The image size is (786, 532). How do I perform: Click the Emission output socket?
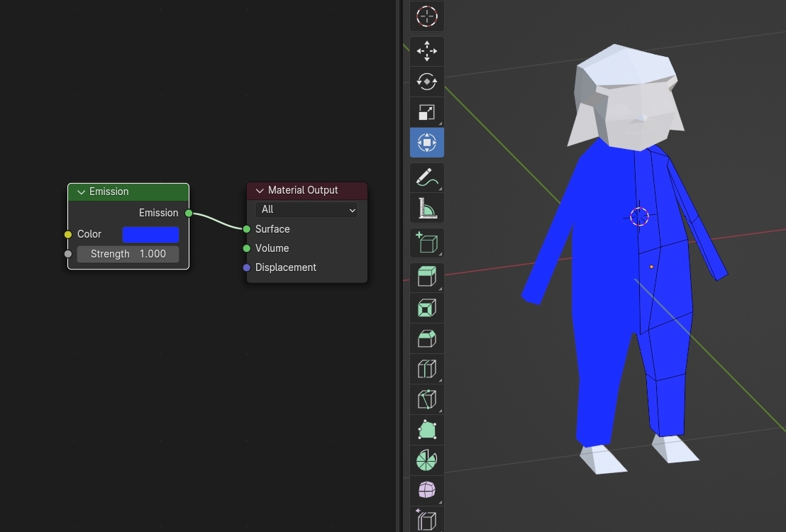[x=189, y=213]
